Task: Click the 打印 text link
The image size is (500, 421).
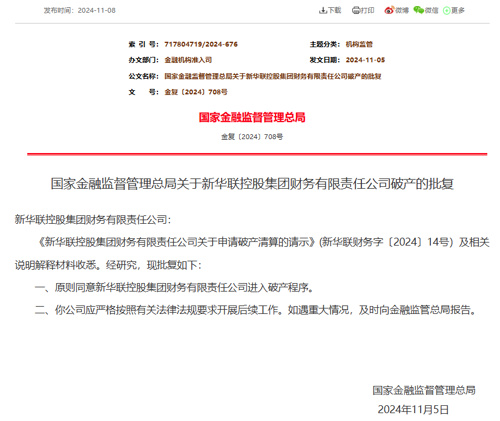Action: coord(367,10)
